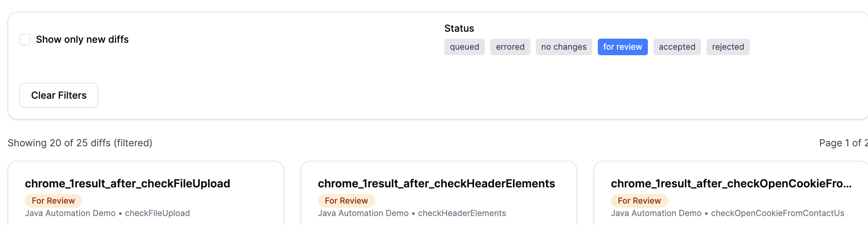The width and height of the screenshot is (868, 225).
Task: Toggle the errored status filter
Action: [x=510, y=47]
